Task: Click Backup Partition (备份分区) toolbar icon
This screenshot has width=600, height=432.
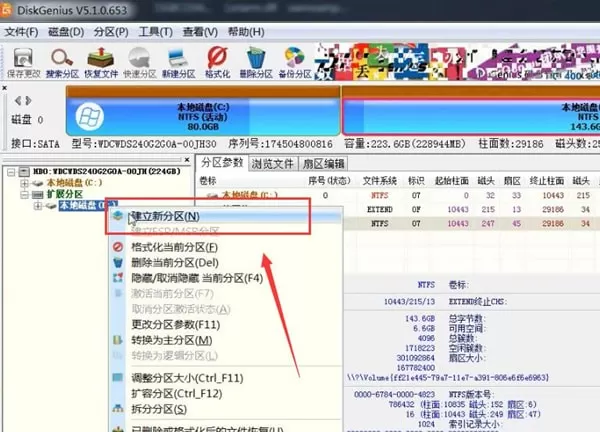Action: (295, 62)
